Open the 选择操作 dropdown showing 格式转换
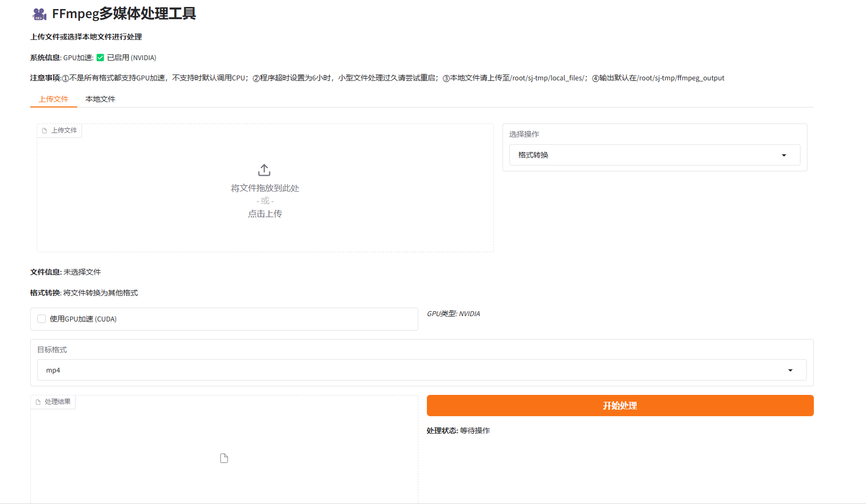Screen dimensions: 866x504 (655, 155)
